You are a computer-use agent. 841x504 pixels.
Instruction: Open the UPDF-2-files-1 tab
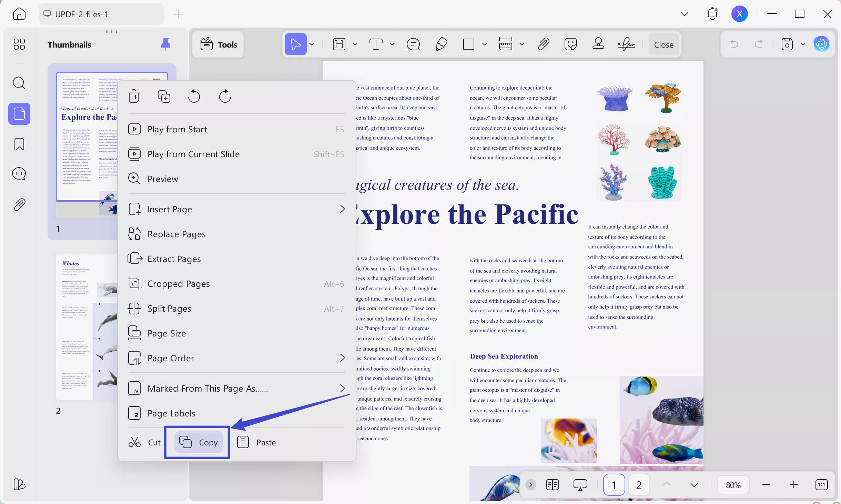101,14
